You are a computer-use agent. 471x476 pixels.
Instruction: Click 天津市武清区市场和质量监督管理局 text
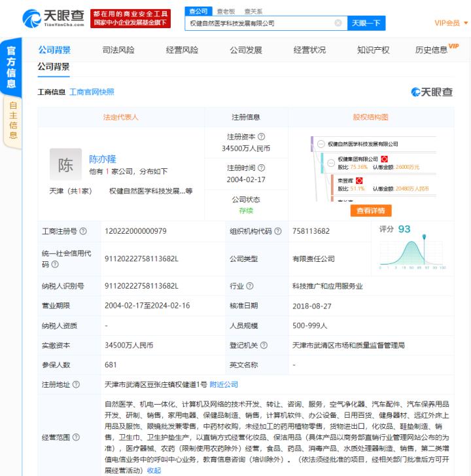click(349, 345)
